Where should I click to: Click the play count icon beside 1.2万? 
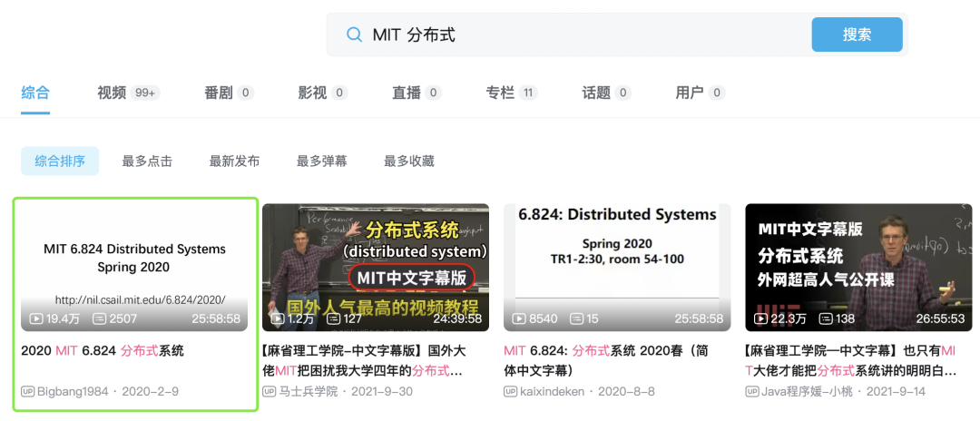click(278, 318)
